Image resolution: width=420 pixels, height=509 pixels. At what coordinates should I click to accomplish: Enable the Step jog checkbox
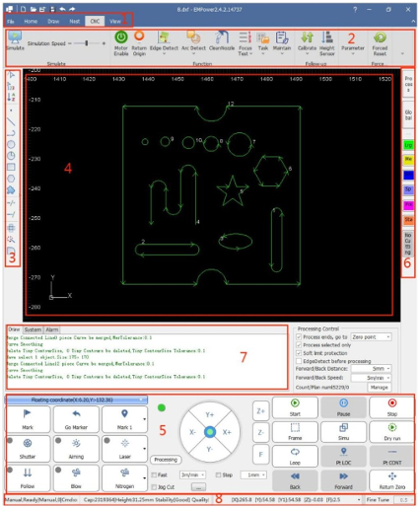point(218,475)
